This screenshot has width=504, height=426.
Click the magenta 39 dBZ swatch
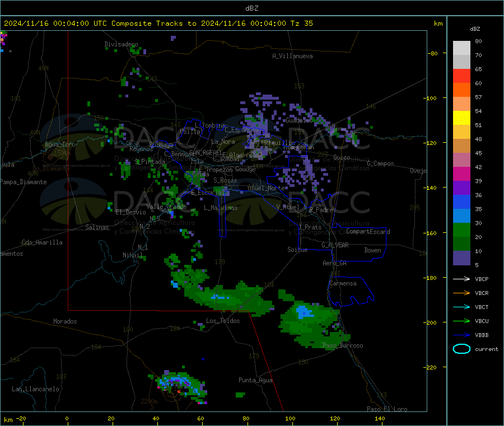click(x=461, y=174)
